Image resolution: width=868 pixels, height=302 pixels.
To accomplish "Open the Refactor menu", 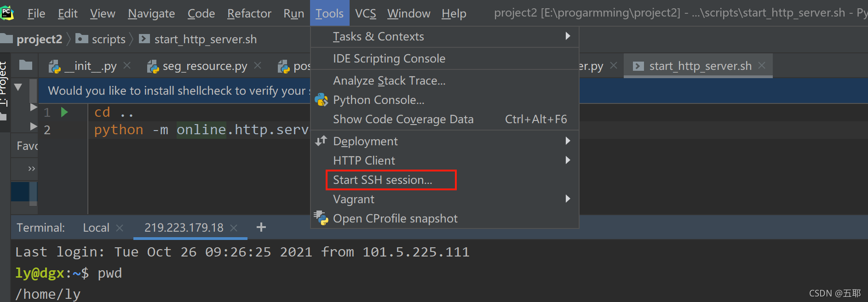I will point(249,13).
